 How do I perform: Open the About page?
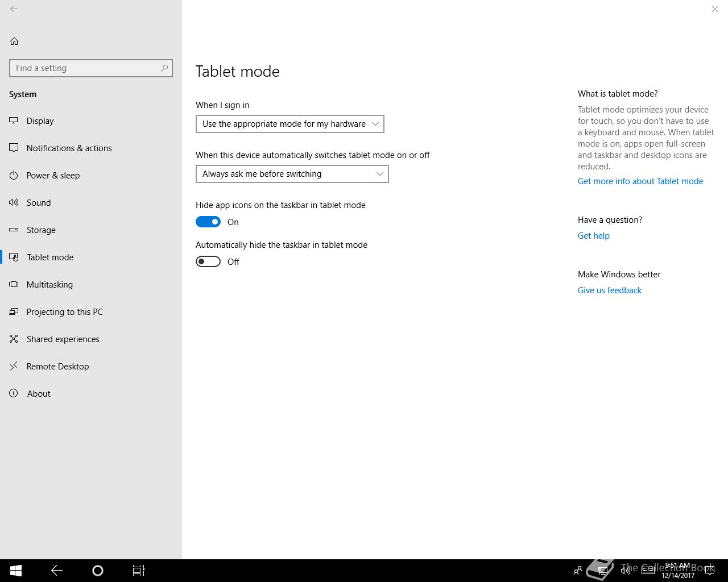coord(91,393)
